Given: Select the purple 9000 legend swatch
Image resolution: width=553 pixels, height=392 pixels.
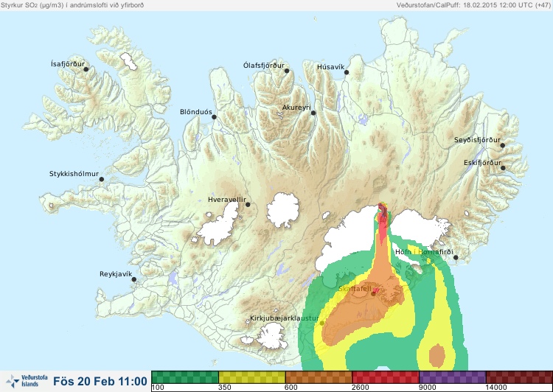Looking at the screenshot, I should coord(453,377).
